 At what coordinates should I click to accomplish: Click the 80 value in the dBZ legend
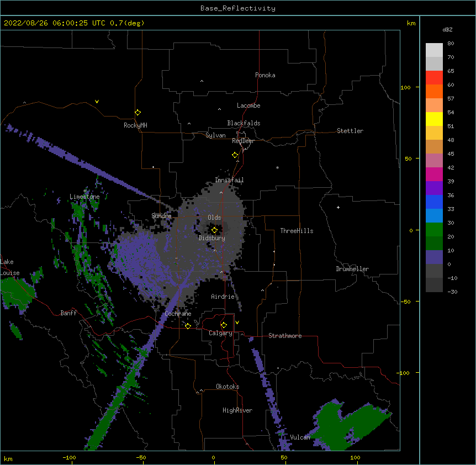click(x=451, y=44)
